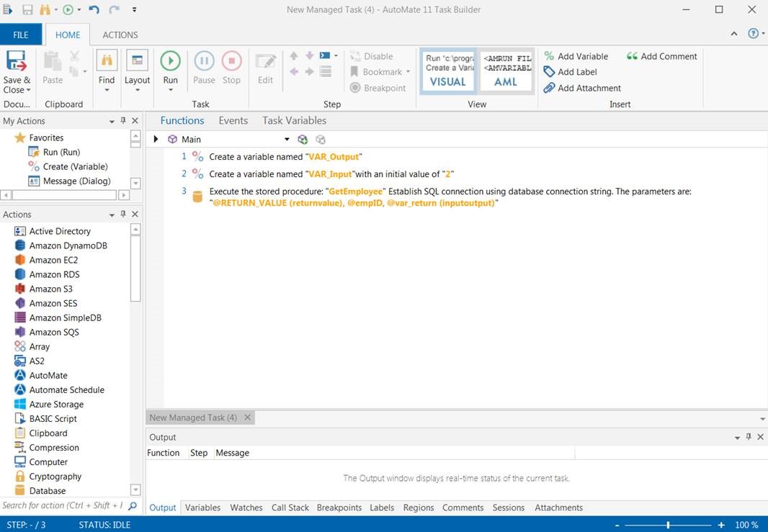Expand the Run button dropdown arrow
This screenshot has width=768, height=532.
pyautogui.click(x=171, y=90)
